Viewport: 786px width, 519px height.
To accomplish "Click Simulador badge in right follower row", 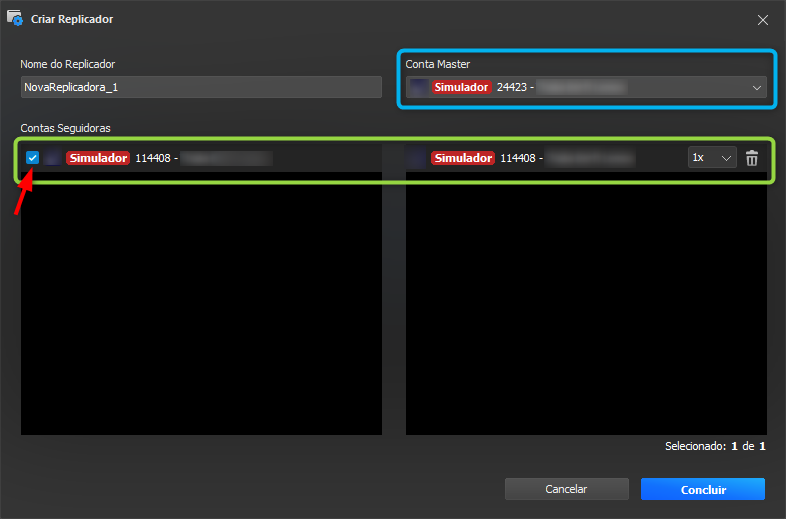I will 462,158.
